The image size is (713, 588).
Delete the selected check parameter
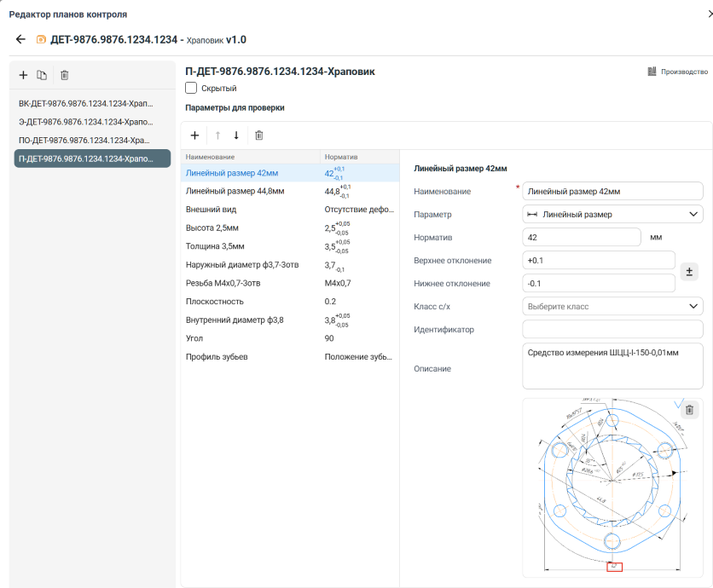259,135
